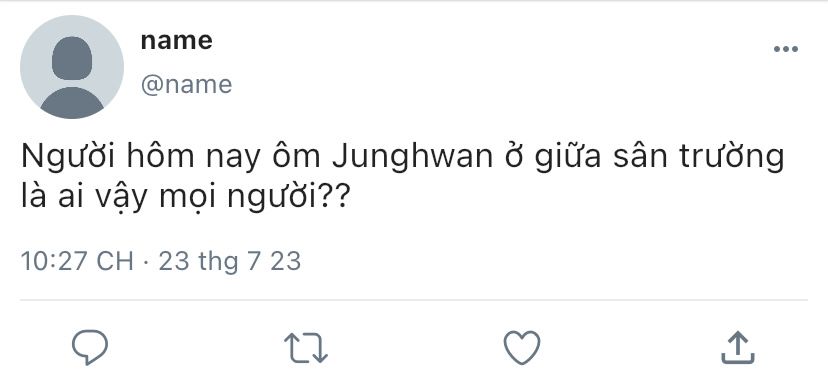
Task: Click the words 'sân trường' in the tweet
Action: pos(698,158)
